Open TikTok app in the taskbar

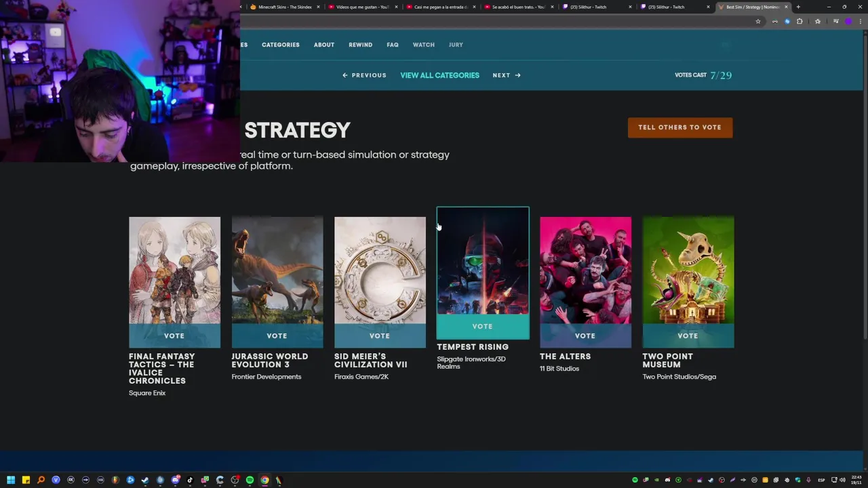coord(190,480)
